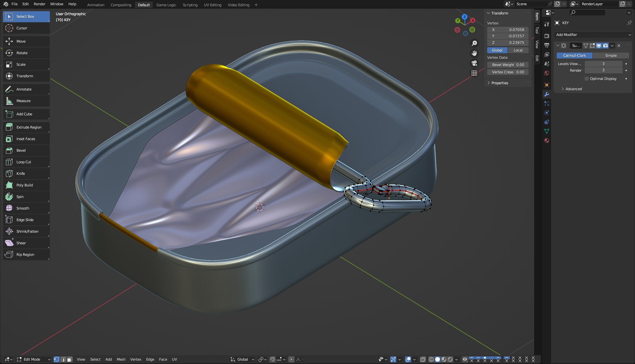Adjust the Levels Viewport value field
The width and height of the screenshot is (635, 364).
click(603, 64)
